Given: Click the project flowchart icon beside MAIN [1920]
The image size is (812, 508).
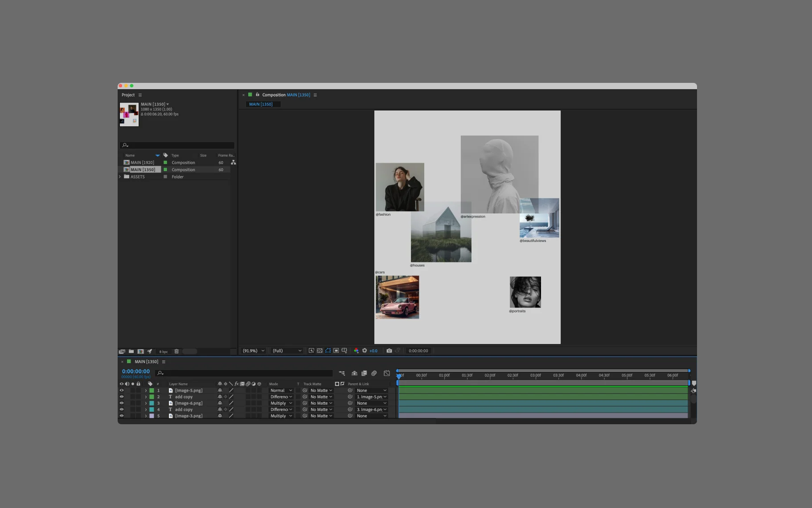Looking at the screenshot, I should point(233,163).
